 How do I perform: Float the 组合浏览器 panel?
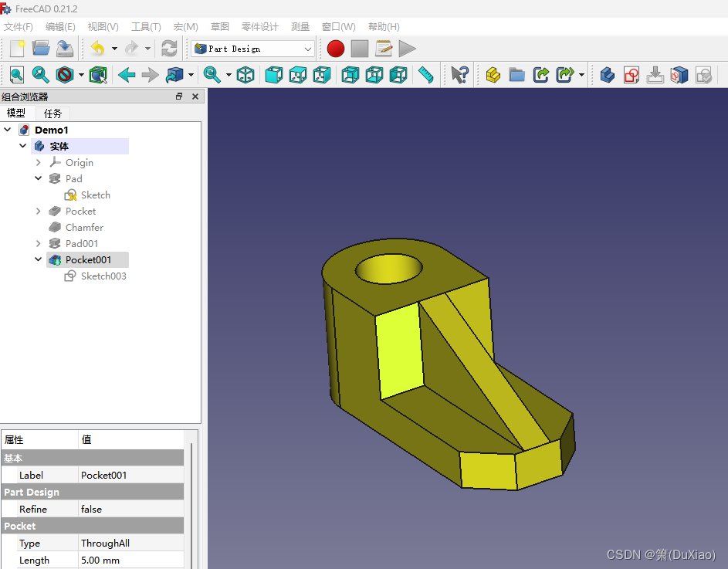coord(179,97)
